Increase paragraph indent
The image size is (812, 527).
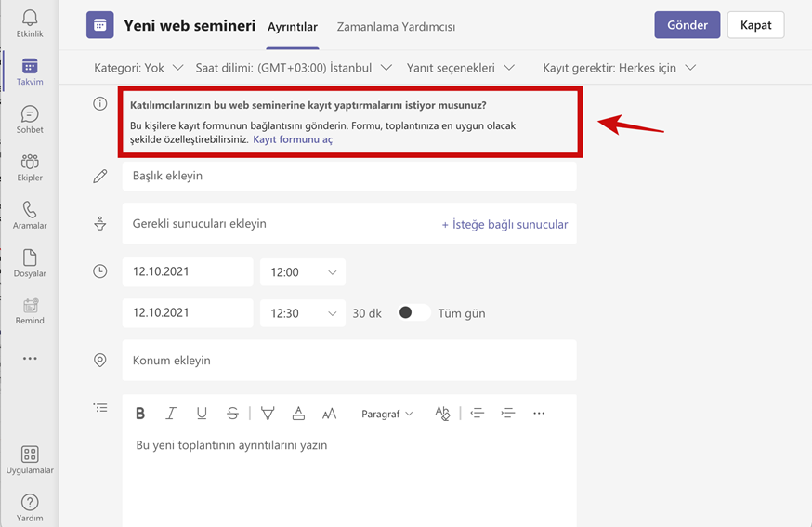[x=508, y=413]
